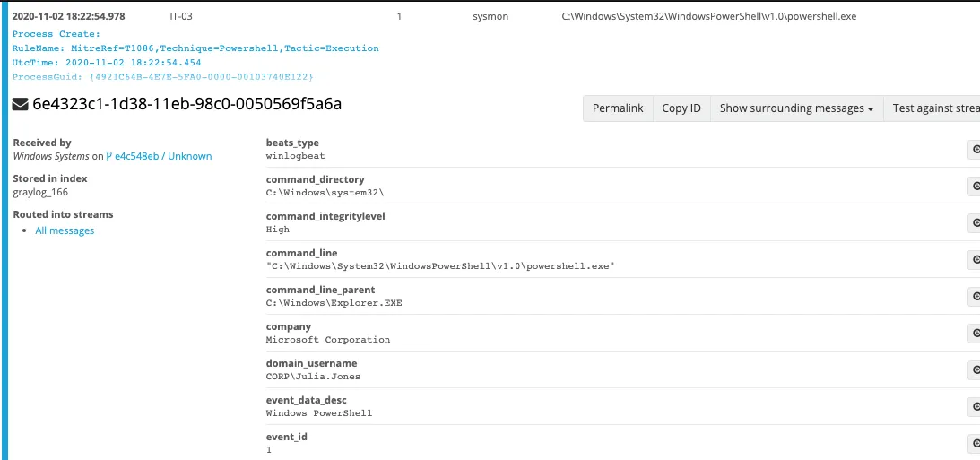This screenshot has height=460, width=980.
Task: Click the search action icon for event_data_desc
Action: [x=974, y=407]
